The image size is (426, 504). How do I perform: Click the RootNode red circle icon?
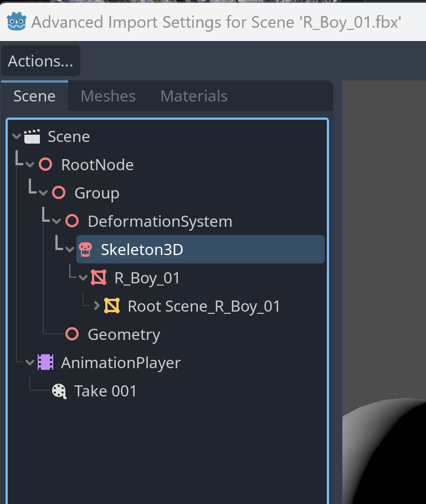tap(45, 165)
